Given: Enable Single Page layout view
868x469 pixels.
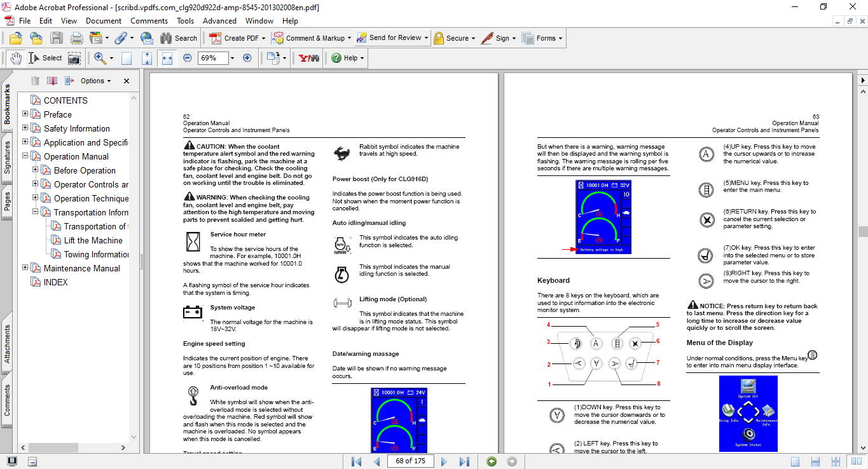Looking at the screenshot, I should pyautogui.click(x=796, y=461).
